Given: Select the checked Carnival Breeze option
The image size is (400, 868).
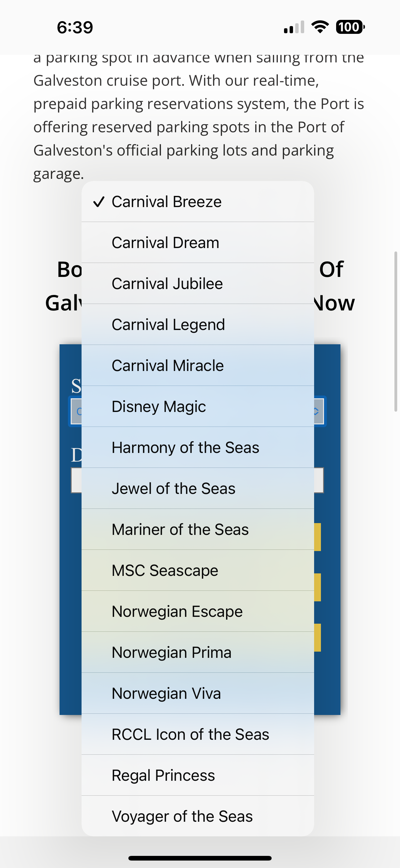Looking at the screenshot, I should [x=198, y=201].
